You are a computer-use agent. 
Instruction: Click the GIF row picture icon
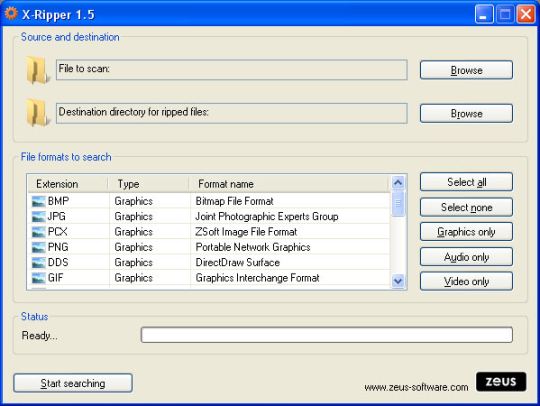click(38, 278)
